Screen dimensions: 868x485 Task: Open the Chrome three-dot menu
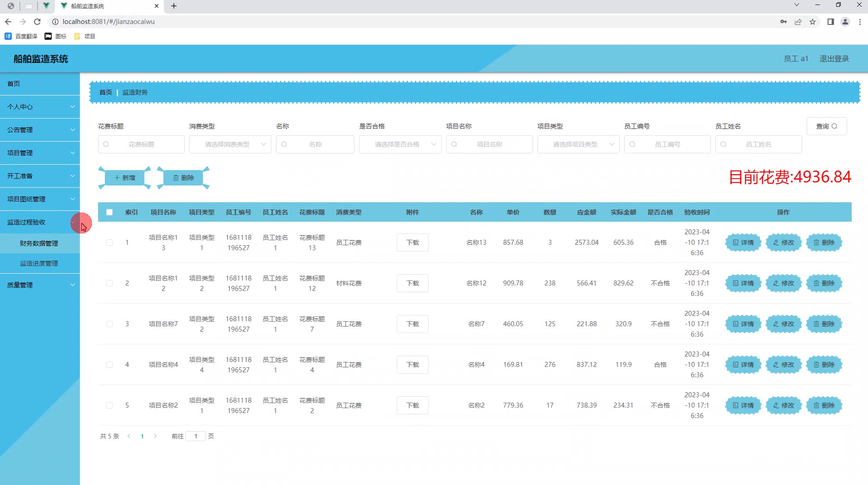click(x=860, y=22)
